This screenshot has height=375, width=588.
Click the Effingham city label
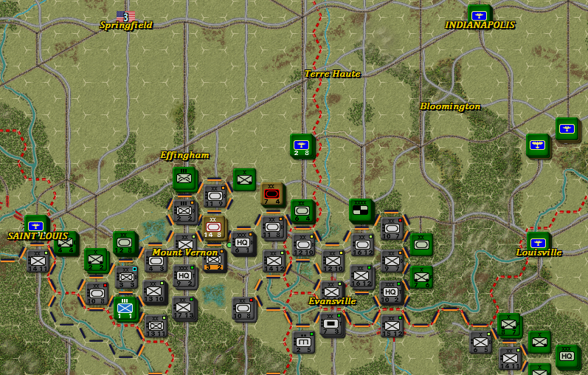184,155
